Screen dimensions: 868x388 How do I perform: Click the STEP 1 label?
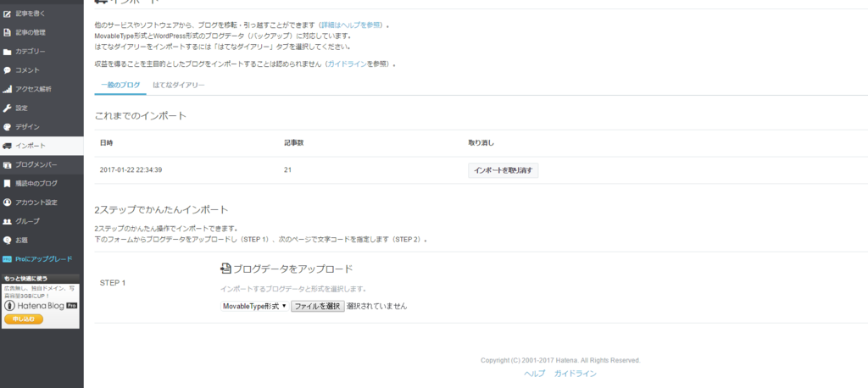[x=113, y=283]
